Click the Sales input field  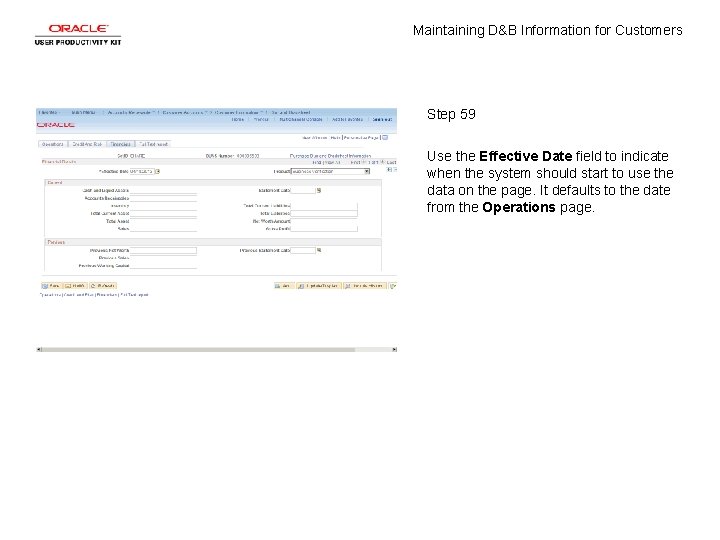pyautogui.click(x=163, y=228)
